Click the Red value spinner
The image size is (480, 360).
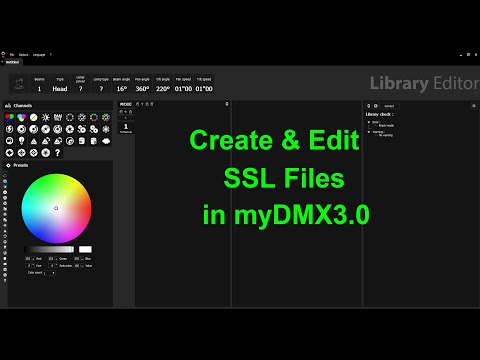(x=30, y=259)
